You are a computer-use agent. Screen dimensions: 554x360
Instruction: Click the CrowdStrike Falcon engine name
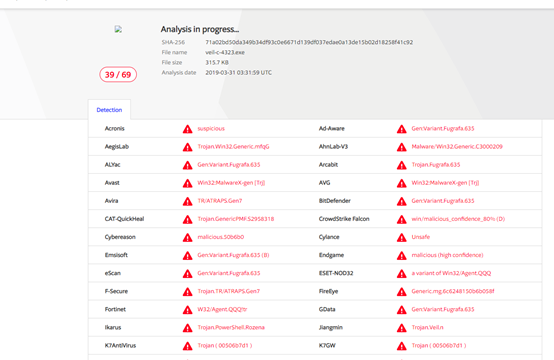pyautogui.click(x=344, y=219)
